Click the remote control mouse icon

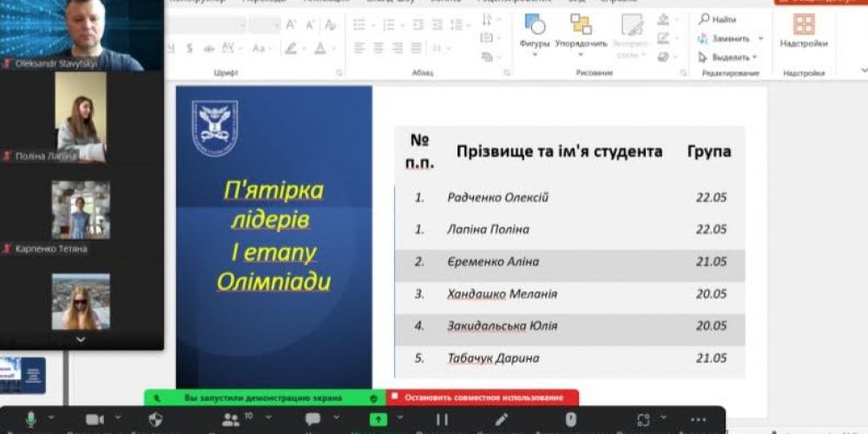pos(570,419)
